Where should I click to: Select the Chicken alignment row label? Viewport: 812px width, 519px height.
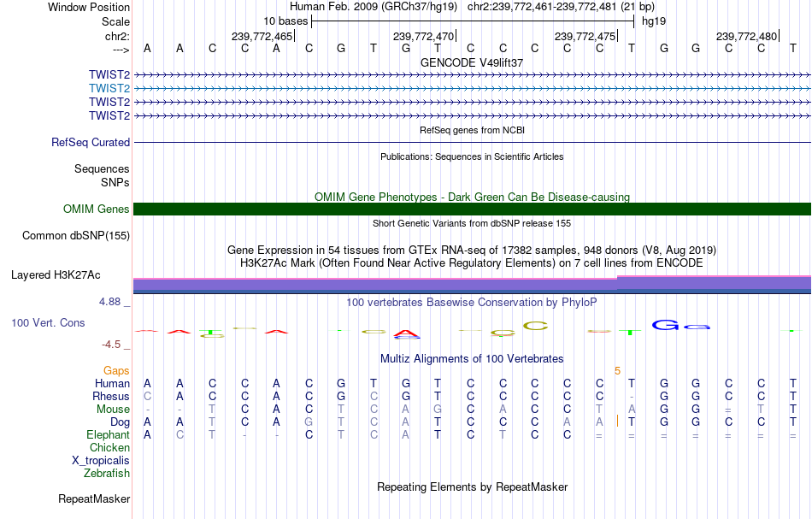pos(109,447)
